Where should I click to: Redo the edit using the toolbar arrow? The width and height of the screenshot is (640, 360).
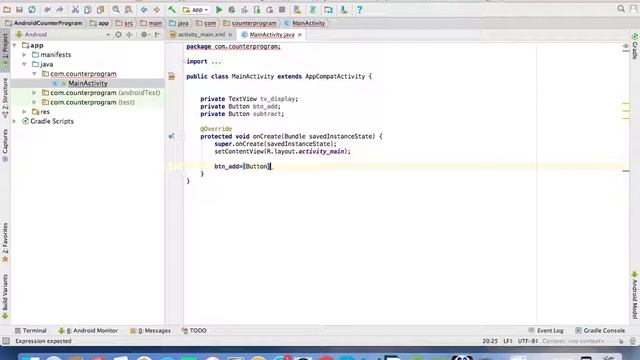(60, 9)
